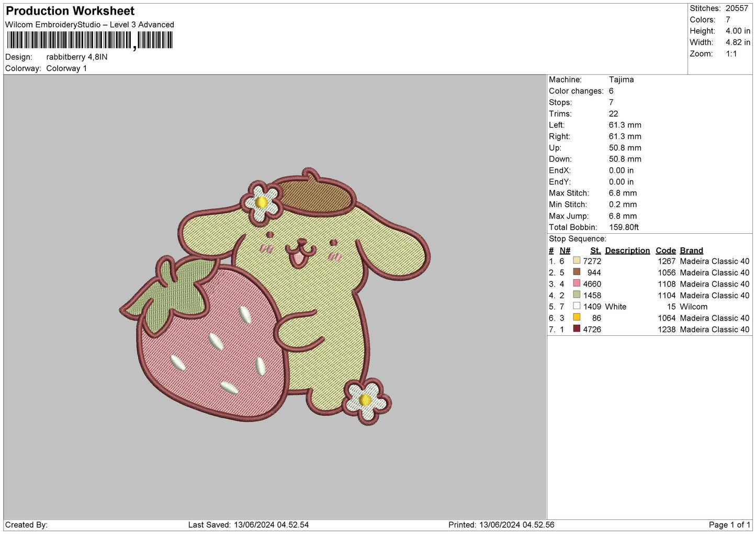
Task: Click the Width value '4.82 in'
Action: (x=738, y=42)
